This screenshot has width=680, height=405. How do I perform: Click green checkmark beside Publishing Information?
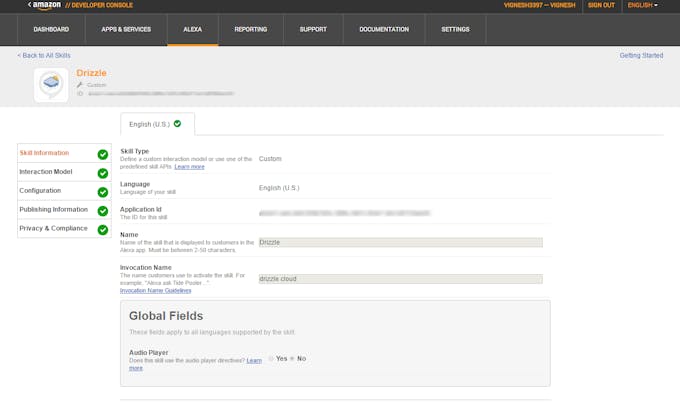tap(103, 211)
